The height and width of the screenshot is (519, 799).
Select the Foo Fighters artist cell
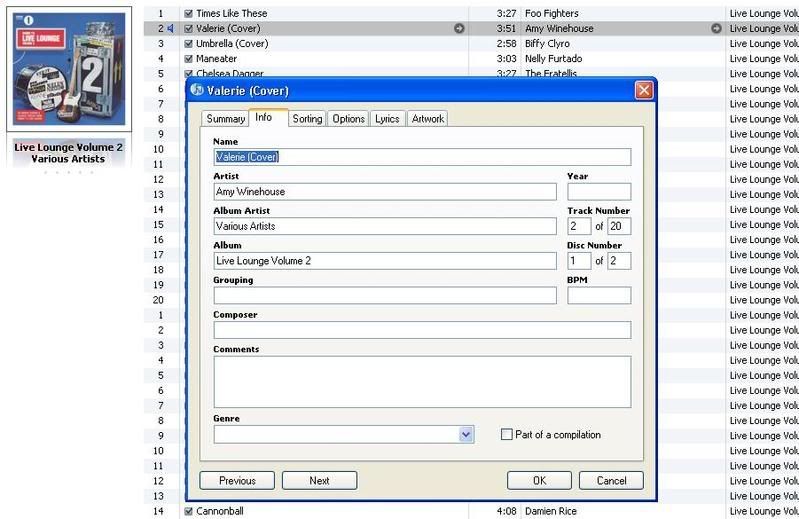(551, 14)
